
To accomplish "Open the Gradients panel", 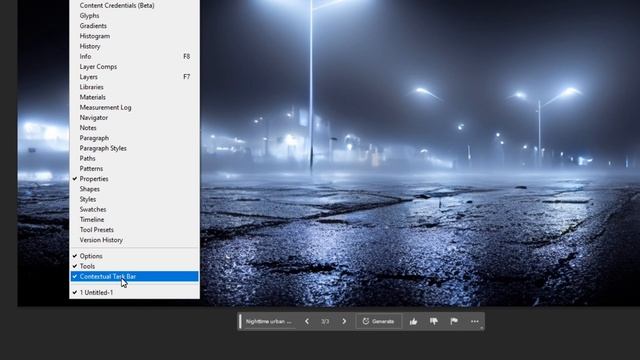I will pyautogui.click(x=134, y=26).
